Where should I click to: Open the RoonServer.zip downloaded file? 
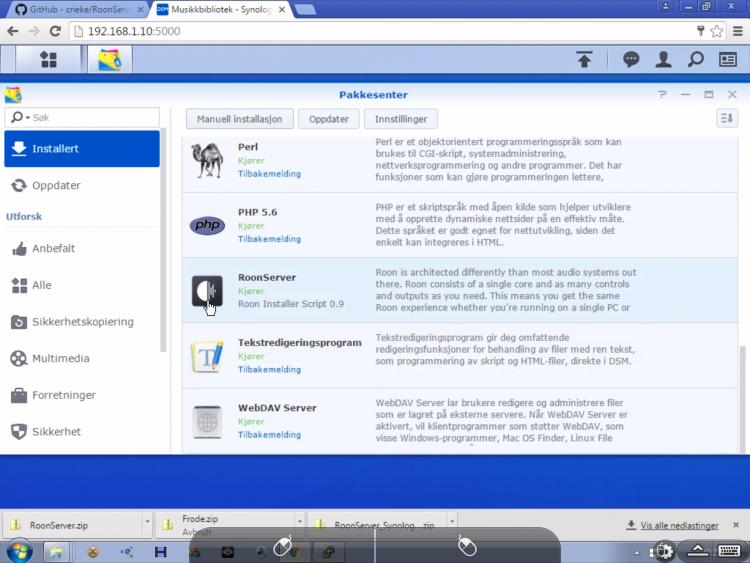point(72,525)
